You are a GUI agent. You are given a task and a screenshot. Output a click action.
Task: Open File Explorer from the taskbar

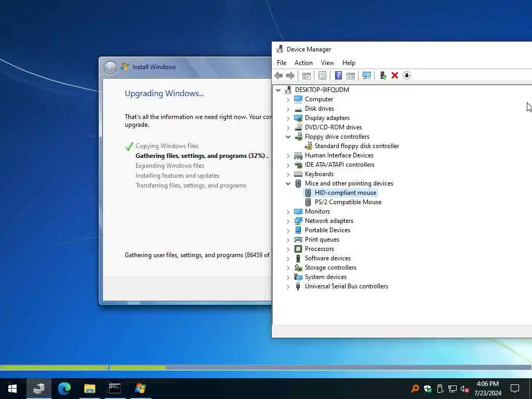tap(89, 389)
